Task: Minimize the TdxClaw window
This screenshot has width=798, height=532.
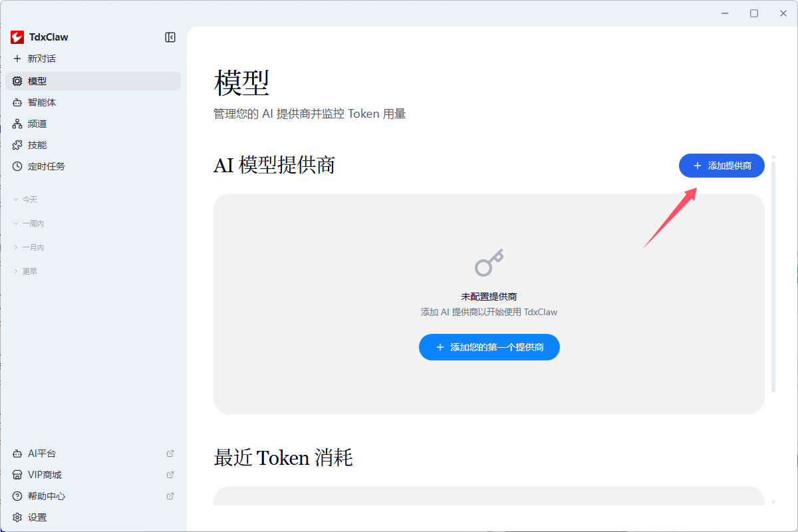Action: click(x=724, y=13)
